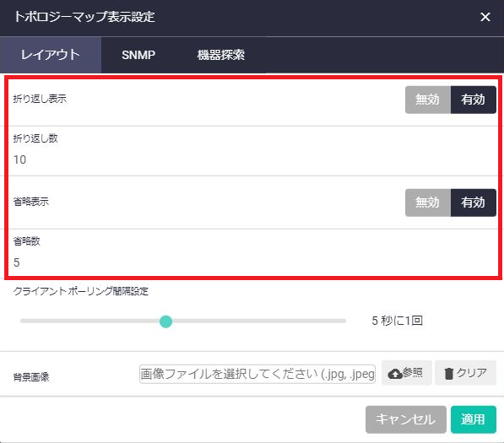Viewport: 504px width, 443px height.
Task: Focus the 折り返し数 field showing 10
Action: [253, 159]
